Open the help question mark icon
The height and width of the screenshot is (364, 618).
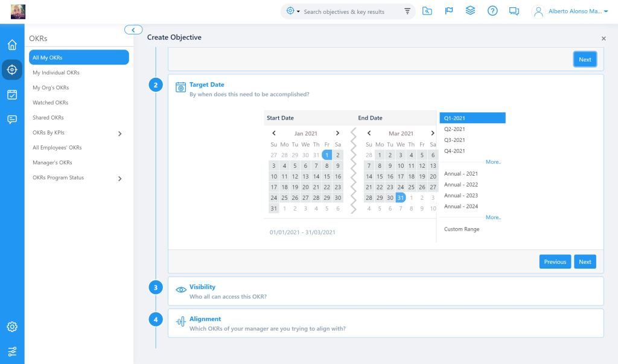(x=492, y=11)
